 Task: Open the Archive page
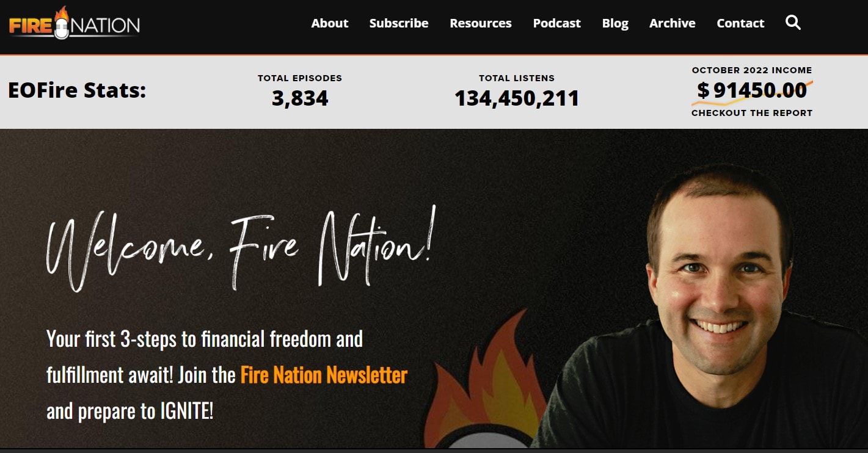(673, 23)
